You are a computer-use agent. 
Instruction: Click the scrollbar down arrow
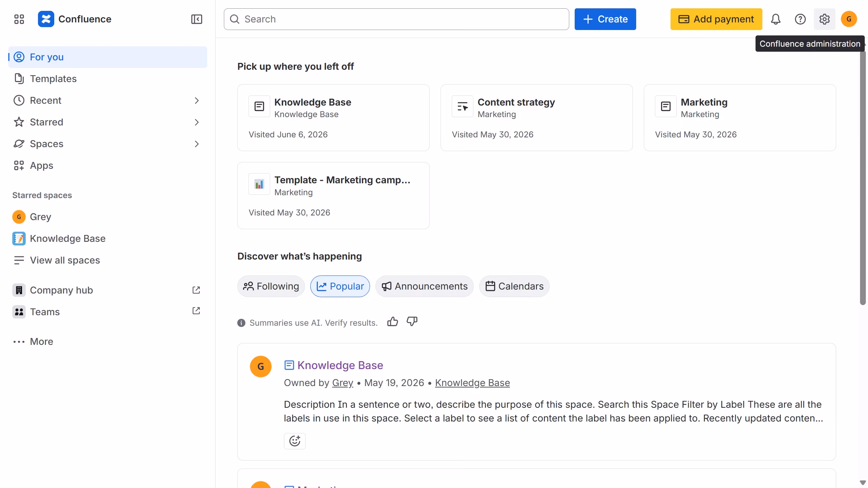tap(863, 483)
